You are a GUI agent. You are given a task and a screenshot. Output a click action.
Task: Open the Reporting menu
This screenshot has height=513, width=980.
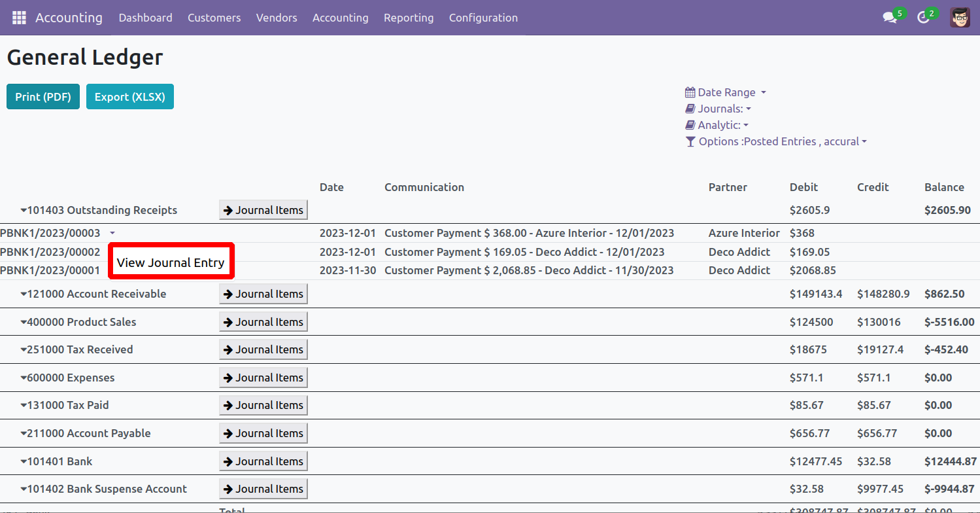coord(409,18)
